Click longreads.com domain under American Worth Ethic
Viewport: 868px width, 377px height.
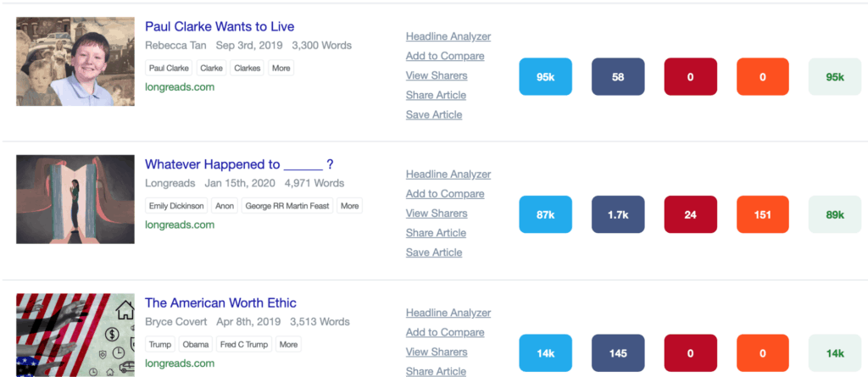(180, 363)
